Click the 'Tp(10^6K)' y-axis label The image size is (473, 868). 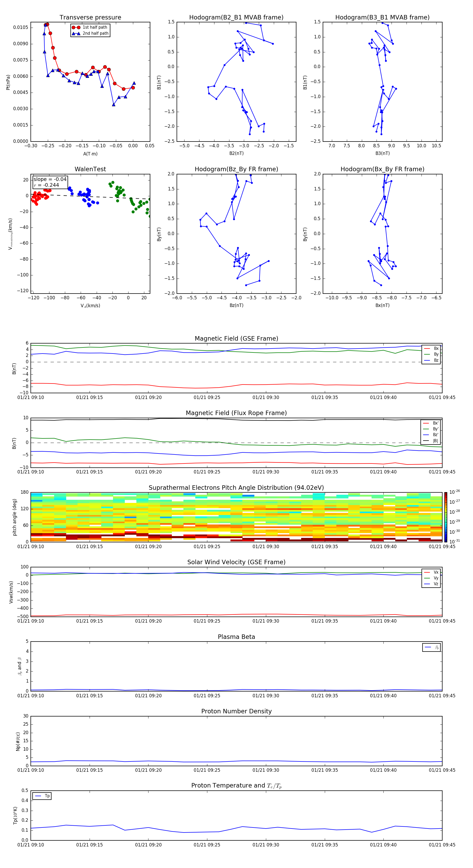tap(15, 815)
